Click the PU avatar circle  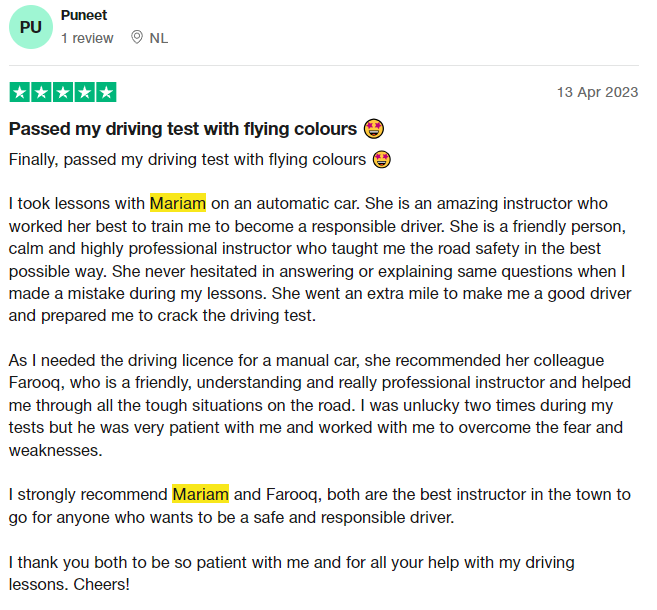tap(31, 27)
